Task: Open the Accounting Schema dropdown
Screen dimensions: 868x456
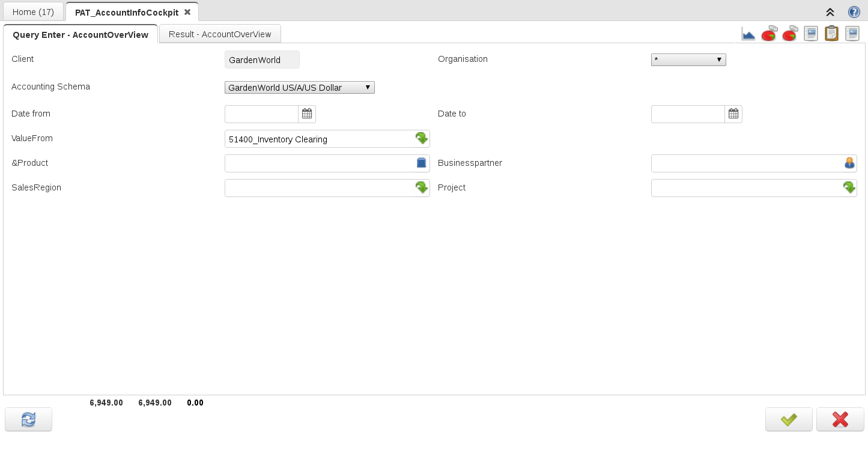Action: pyautogui.click(x=299, y=88)
